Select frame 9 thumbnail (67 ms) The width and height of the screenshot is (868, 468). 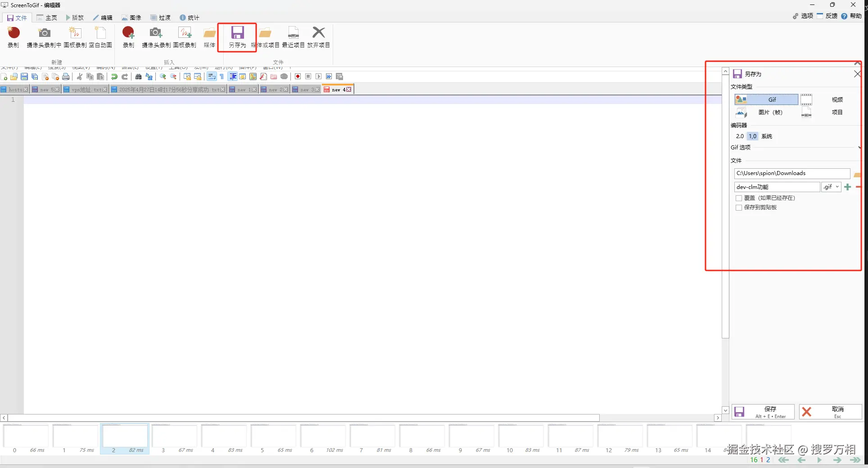click(471, 439)
